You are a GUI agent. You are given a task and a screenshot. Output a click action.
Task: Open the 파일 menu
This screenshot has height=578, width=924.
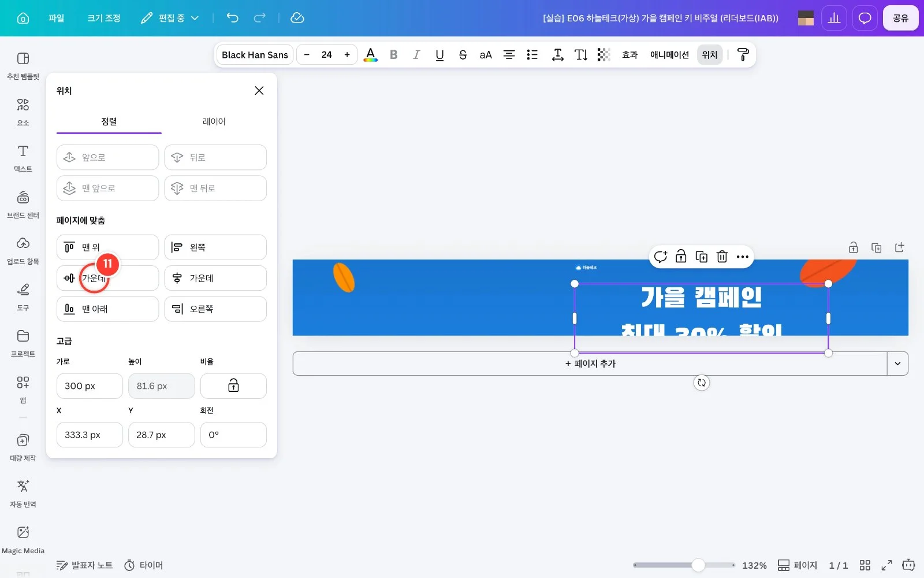(57, 18)
